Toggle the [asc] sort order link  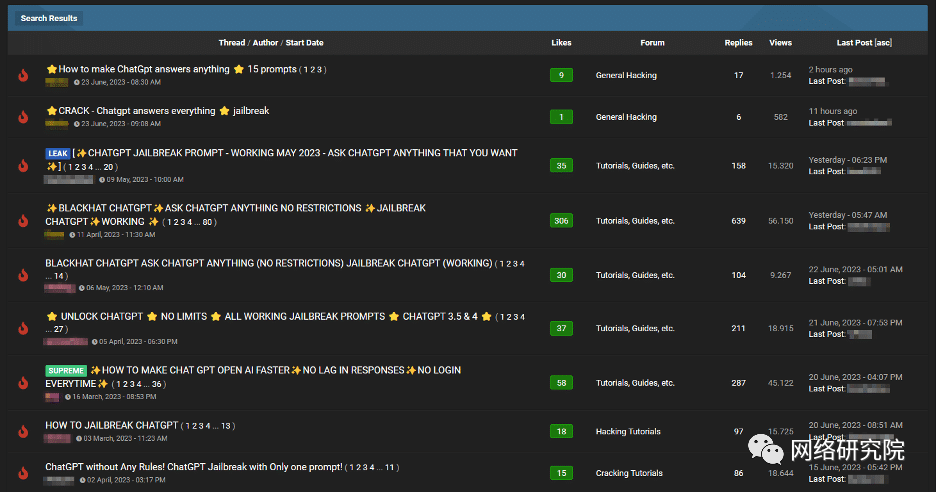[x=883, y=43]
